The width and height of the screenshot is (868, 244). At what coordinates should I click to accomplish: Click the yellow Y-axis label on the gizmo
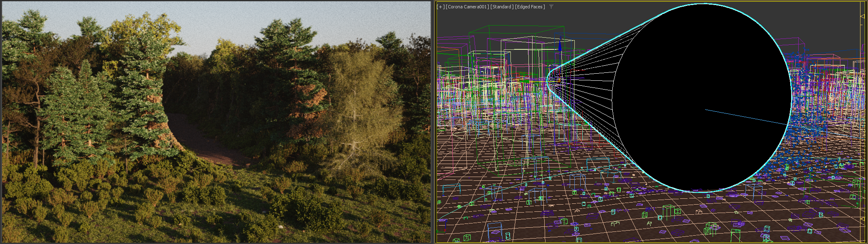click(558, 80)
